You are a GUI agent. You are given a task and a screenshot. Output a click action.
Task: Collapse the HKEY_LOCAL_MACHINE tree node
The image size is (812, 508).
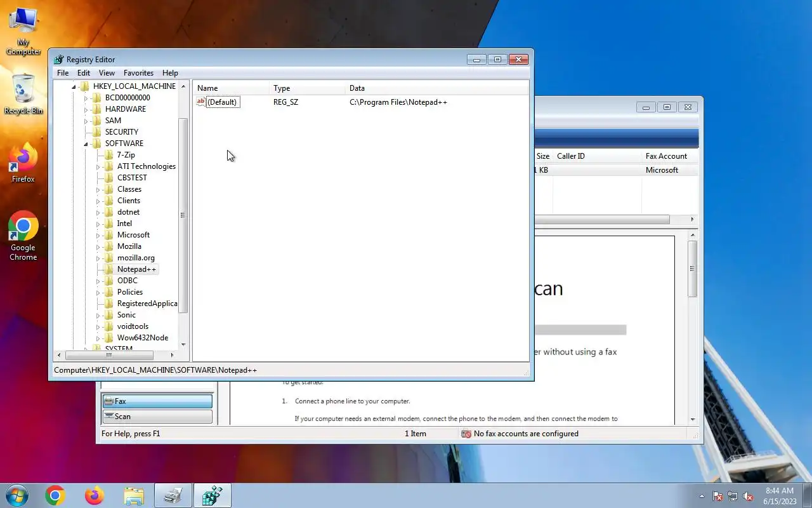(74, 86)
